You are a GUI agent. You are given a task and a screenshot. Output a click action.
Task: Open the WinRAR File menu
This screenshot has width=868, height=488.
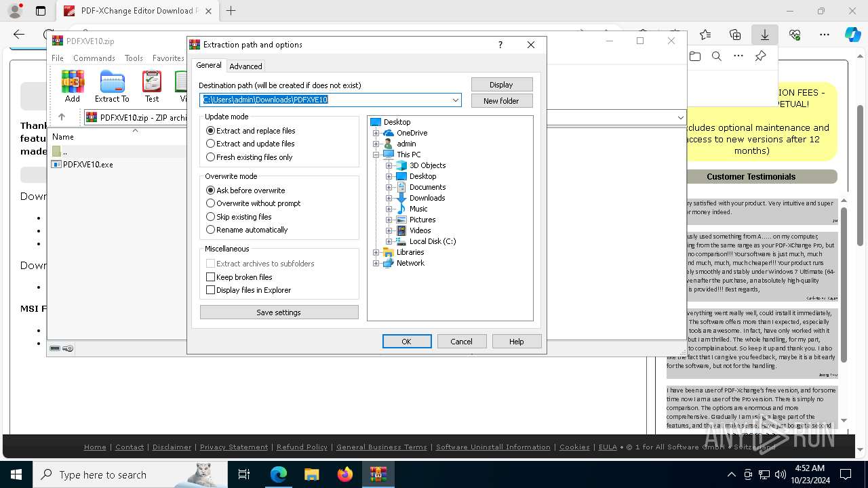click(58, 58)
